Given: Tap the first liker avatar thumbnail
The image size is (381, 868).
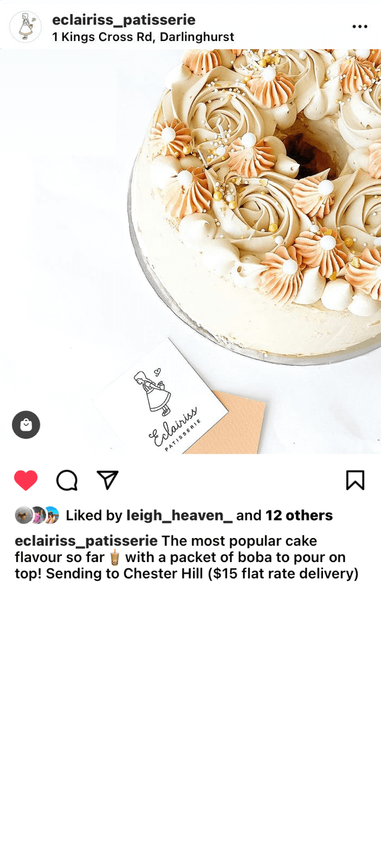Looking at the screenshot, I should pyautogui.click(x=23, y=515).
